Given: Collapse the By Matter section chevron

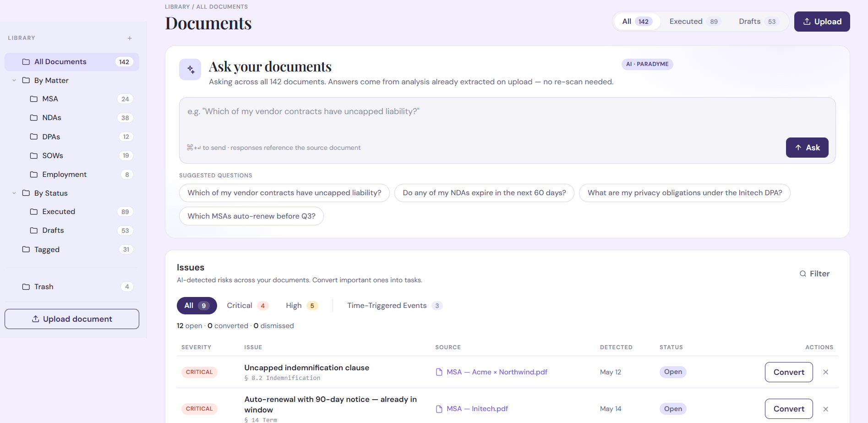Looking at the screenshot, I should click(14, 81).
